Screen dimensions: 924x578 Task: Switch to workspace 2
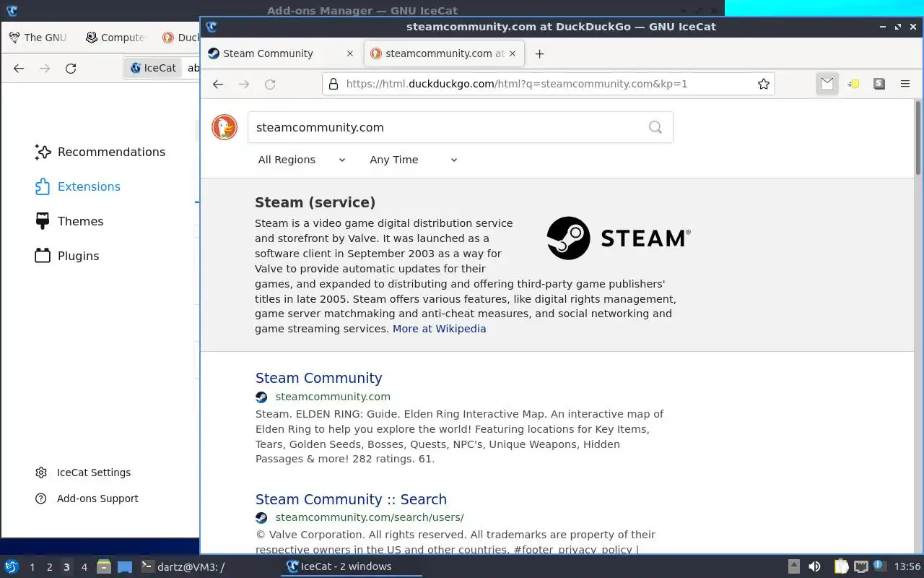tap(49, 567)
